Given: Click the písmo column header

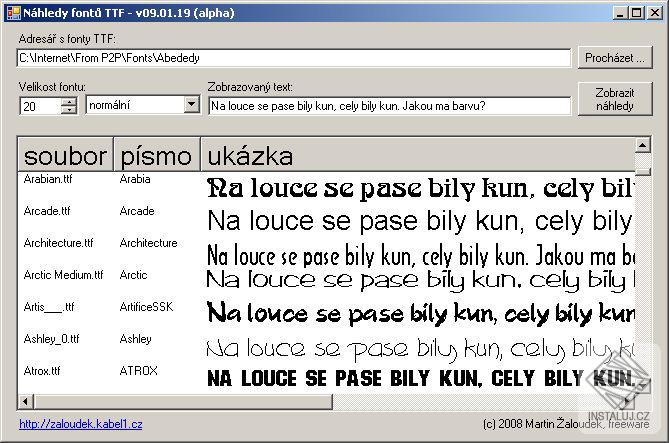Looking at the screenshot, I should coord(157,154).
